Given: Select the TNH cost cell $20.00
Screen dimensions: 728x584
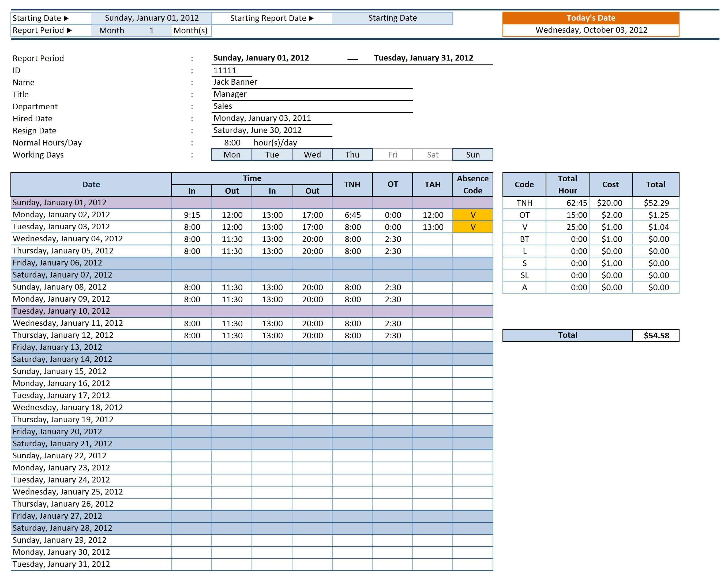Looking at the screenshot, I should 610,203.
